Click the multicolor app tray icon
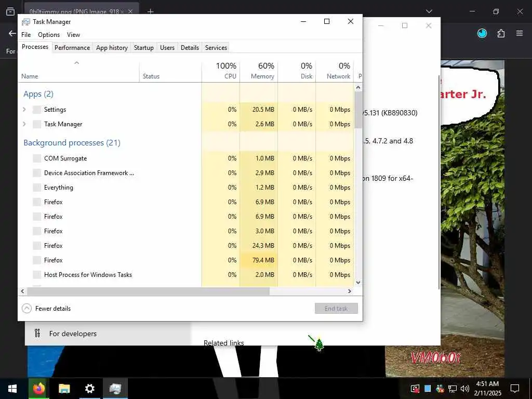Image resolution: width=532 pixels, height=399 pixels. (440, 389)
